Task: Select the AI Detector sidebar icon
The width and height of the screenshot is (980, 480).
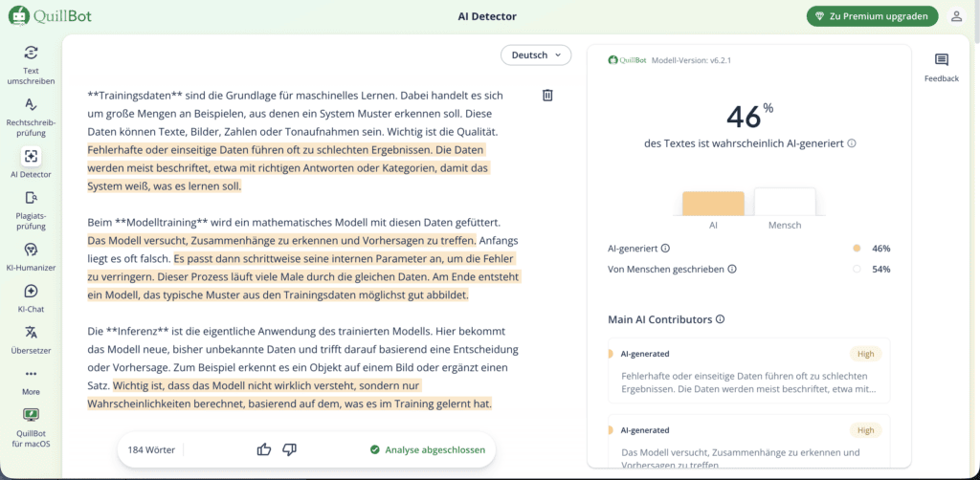Action: tap(31, 156)
